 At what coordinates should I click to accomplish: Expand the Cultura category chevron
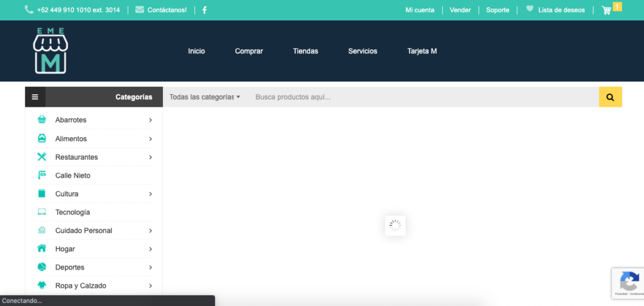[150, 194]
